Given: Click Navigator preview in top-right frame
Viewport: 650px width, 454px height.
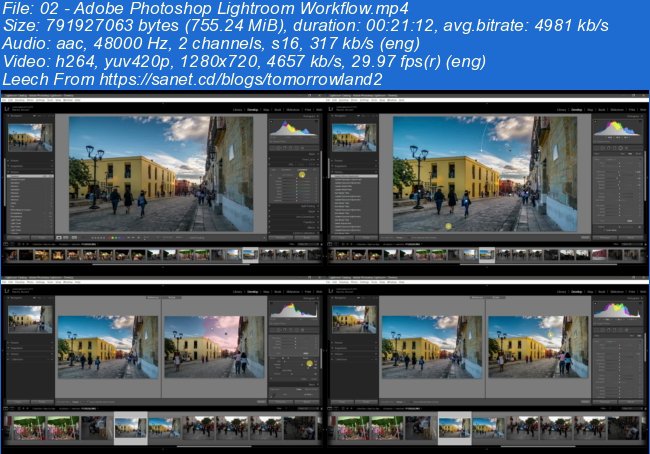Looking at the screenshot, I should pyautogui.click(x=354, y=137).
